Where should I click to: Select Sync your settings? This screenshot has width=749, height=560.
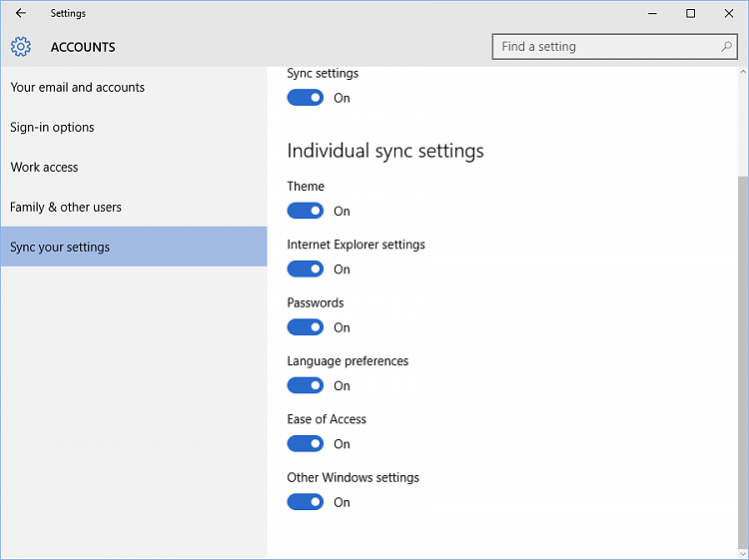(x=134, y=247)
